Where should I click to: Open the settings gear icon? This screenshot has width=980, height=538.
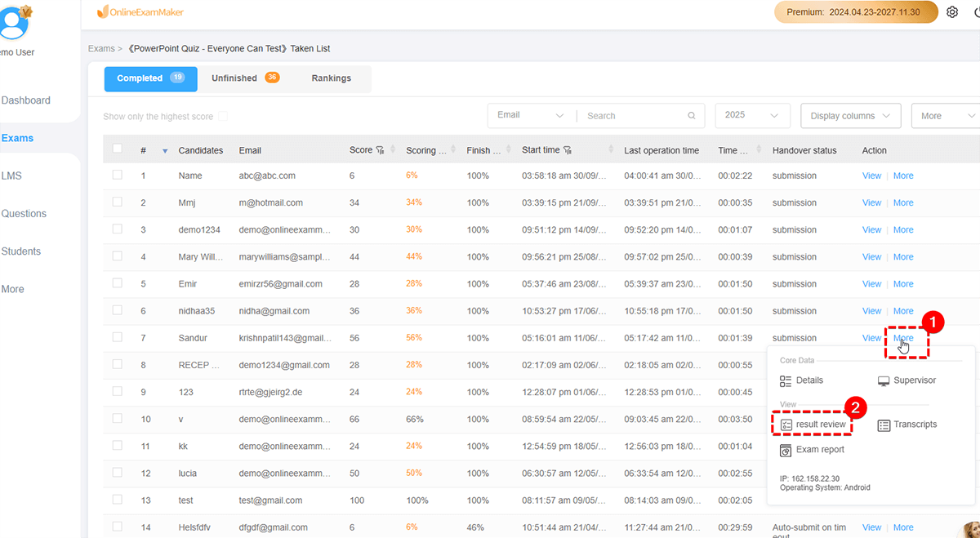[952, 12]
